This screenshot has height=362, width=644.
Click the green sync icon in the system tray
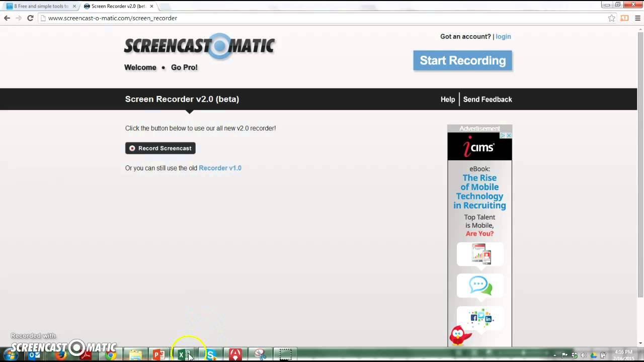(575, 355)
